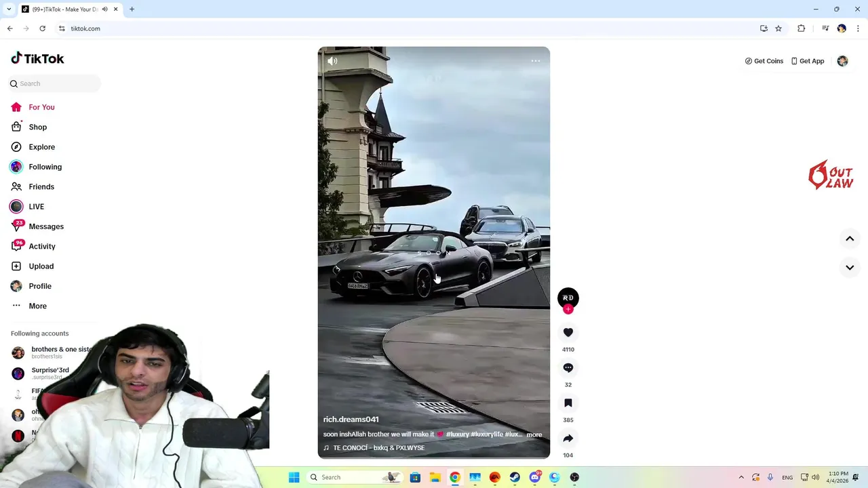Image resolution: width=868 pixels, height=488 pixels.
Task: Open the video's three-dot options menu
Action: (x=535, y=61)
